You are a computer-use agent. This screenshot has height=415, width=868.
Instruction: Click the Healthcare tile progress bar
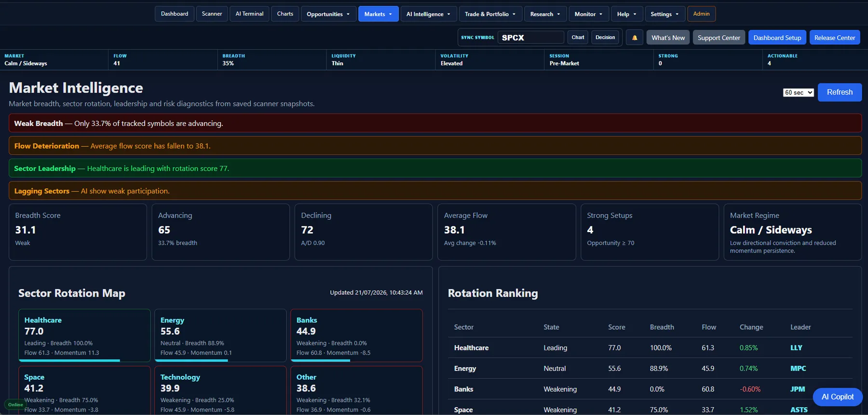(69, 360)
